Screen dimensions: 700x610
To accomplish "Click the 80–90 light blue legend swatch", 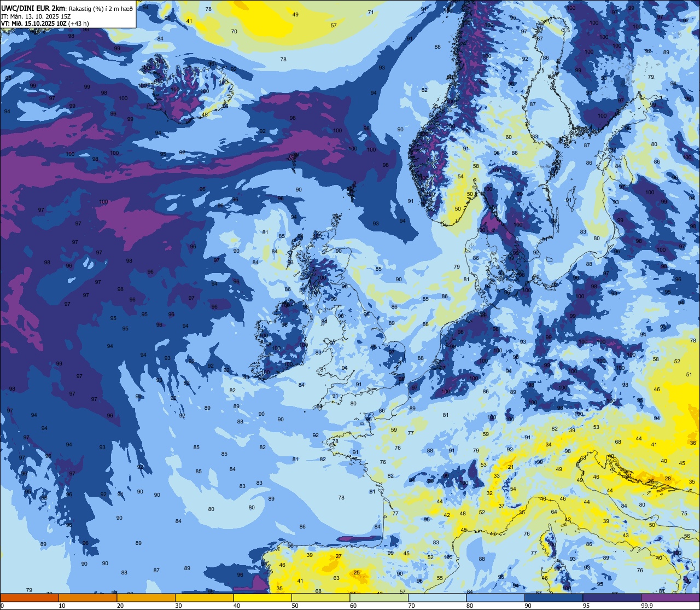I will tap(495, 597).
